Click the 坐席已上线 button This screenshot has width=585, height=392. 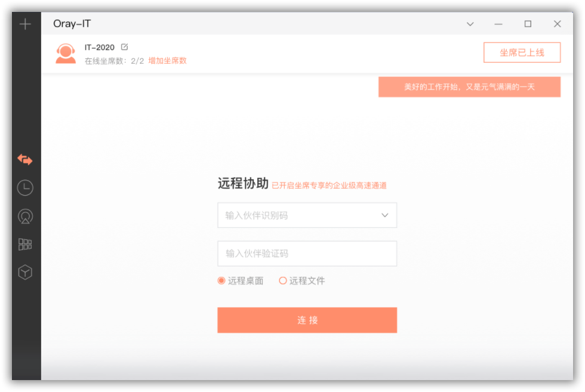pos(522,53)
